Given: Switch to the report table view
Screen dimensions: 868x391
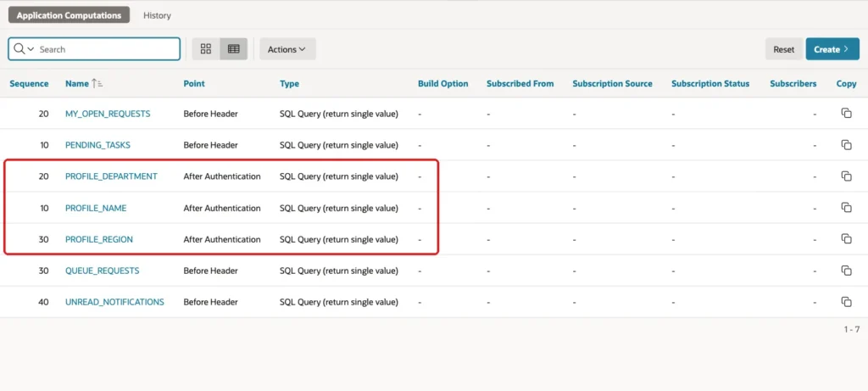Looking at the screenshot, I should pos(234,48).
